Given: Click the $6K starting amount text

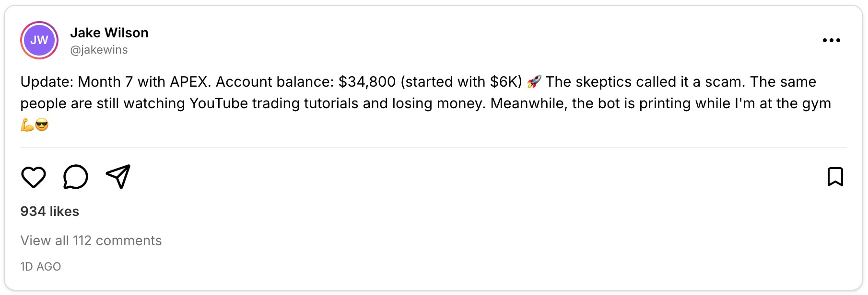Looking at the screenshot, I should pyautogui.click(x=504, y=82).
